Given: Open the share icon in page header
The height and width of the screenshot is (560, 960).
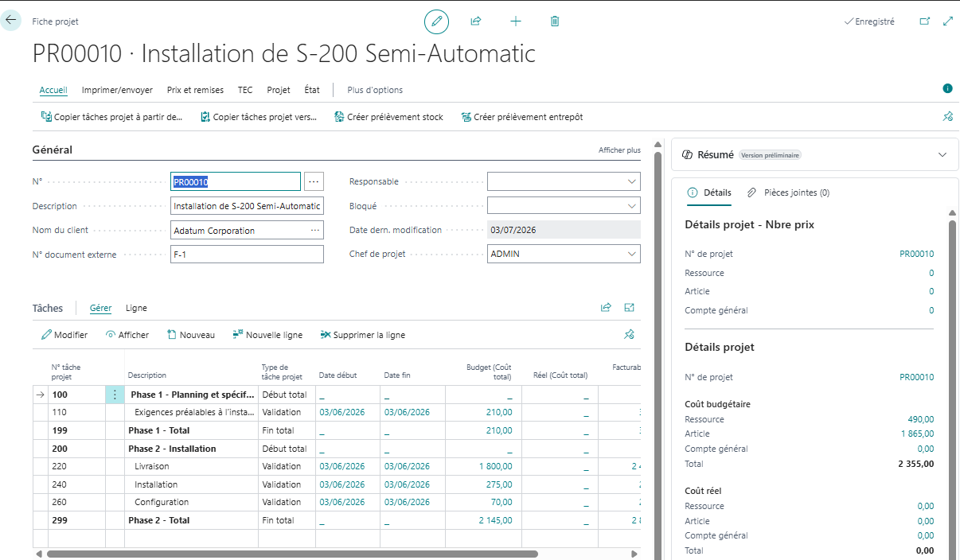Looking at the screenshot, I should point(476,21).
